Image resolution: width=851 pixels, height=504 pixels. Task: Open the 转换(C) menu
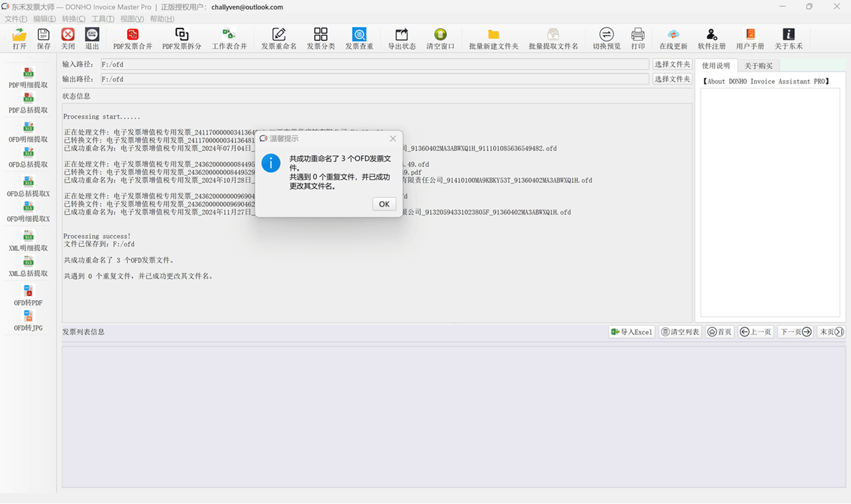tap(74, 19)
